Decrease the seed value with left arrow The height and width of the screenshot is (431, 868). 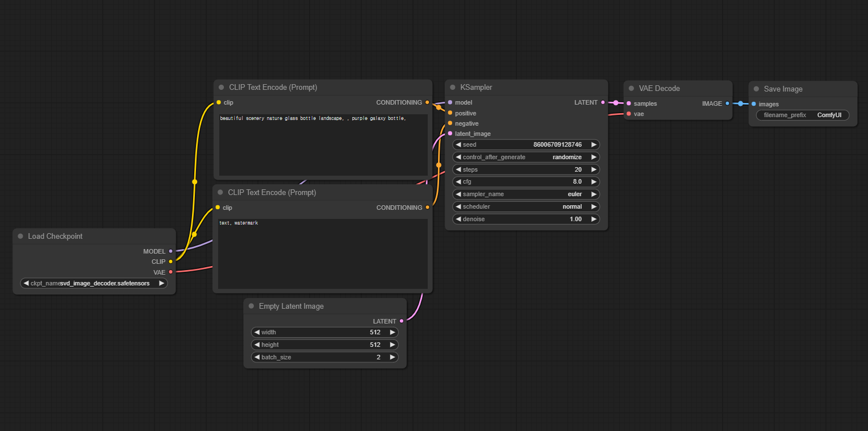coord(458,144)
